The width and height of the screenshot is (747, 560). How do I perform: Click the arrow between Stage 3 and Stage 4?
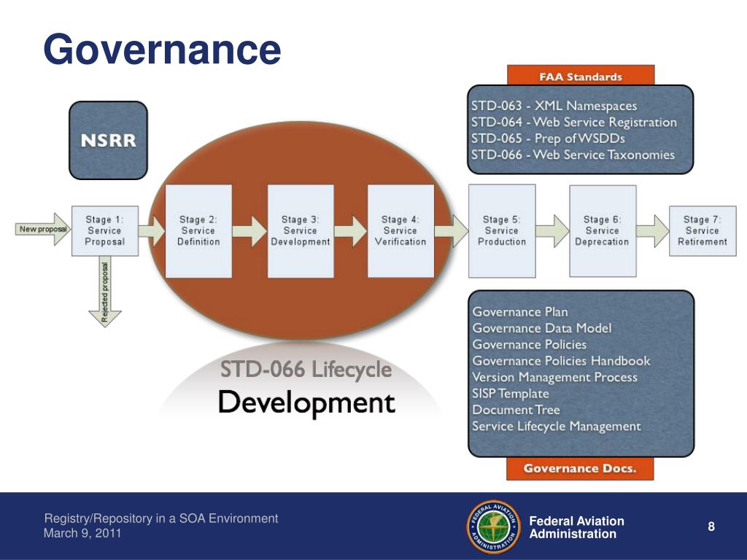coord(351,231)
